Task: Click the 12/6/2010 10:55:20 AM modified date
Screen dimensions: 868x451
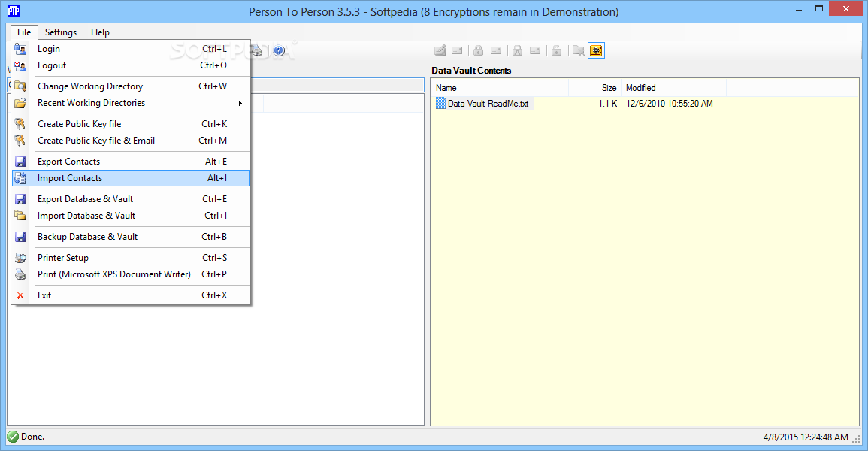Action: (670, 104)
